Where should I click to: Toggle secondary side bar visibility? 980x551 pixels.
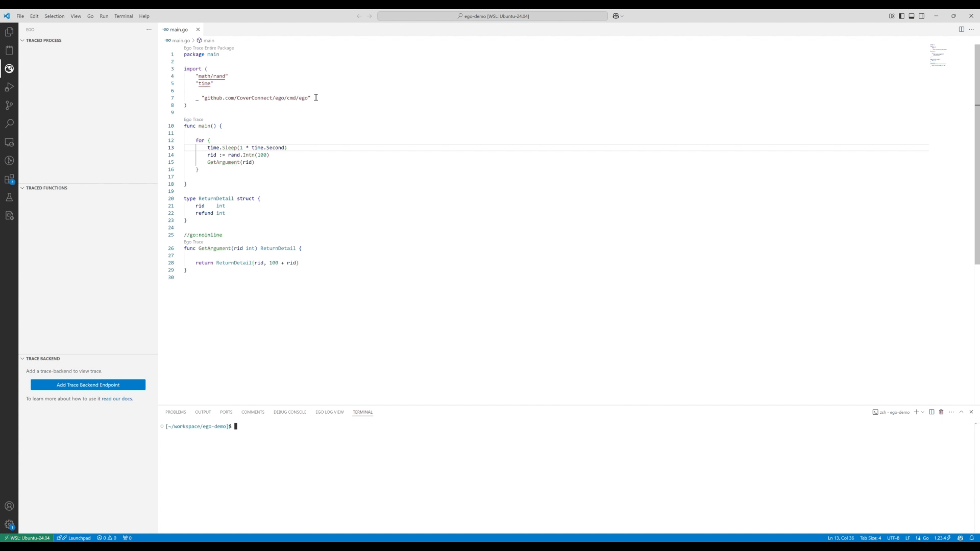(922, 16)
